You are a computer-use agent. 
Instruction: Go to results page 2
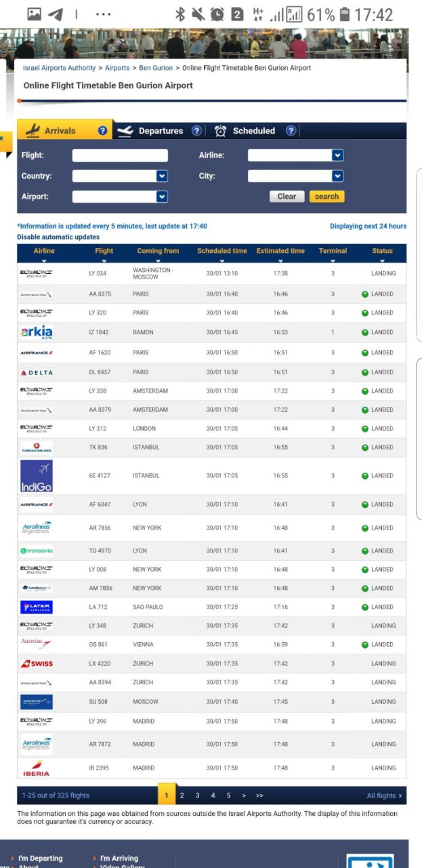182,795
